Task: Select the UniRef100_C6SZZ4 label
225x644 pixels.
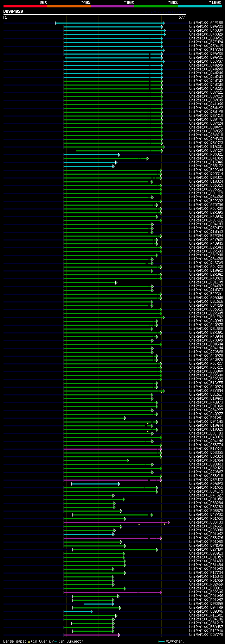Action: tap(206, 445)
